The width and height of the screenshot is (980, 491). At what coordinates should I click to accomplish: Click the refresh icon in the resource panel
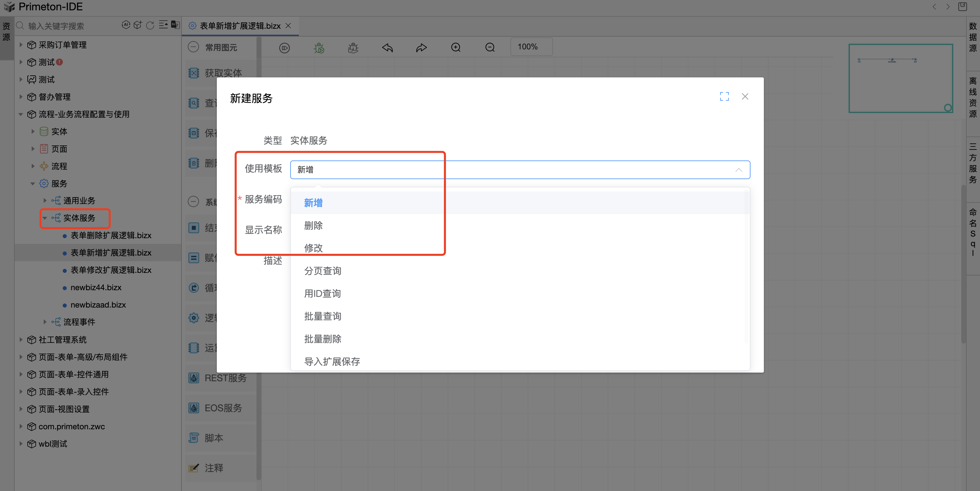(x=150, y=25)
